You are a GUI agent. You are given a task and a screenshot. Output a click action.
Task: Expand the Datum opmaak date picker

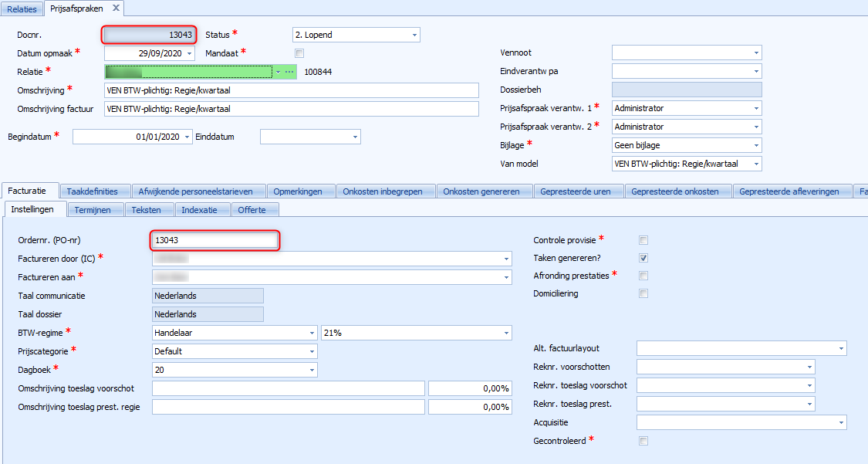point(190,53)
